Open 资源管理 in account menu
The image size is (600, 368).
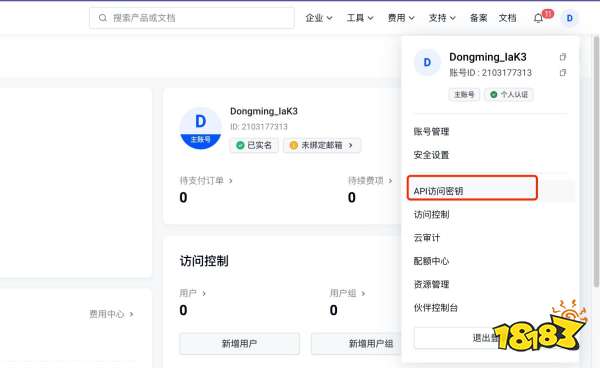pyautogui.click(x=431, y=284)
